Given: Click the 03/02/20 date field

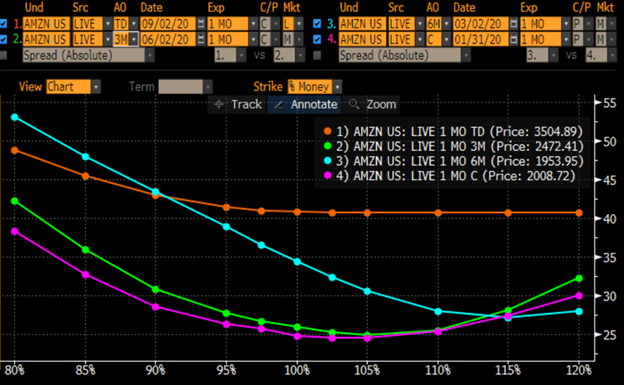Looking at the screenshot, I should tap(480, 24).
